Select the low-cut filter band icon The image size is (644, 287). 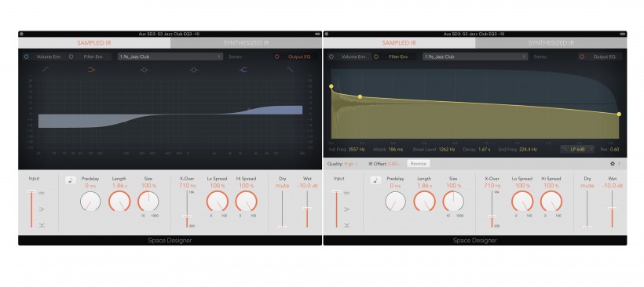coord(45,70)
